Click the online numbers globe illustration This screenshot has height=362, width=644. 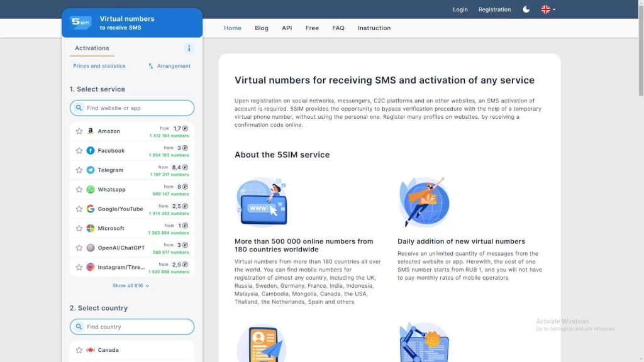[x=262, y=202]
